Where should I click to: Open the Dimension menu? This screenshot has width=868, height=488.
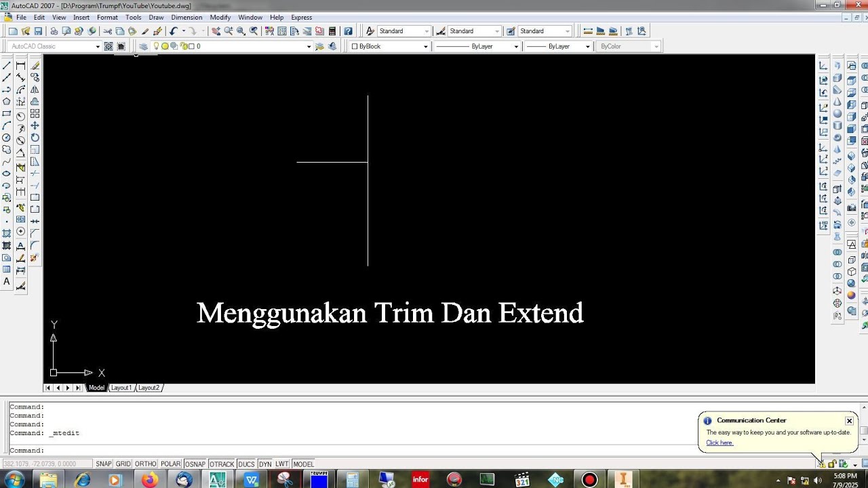(186, 18)
